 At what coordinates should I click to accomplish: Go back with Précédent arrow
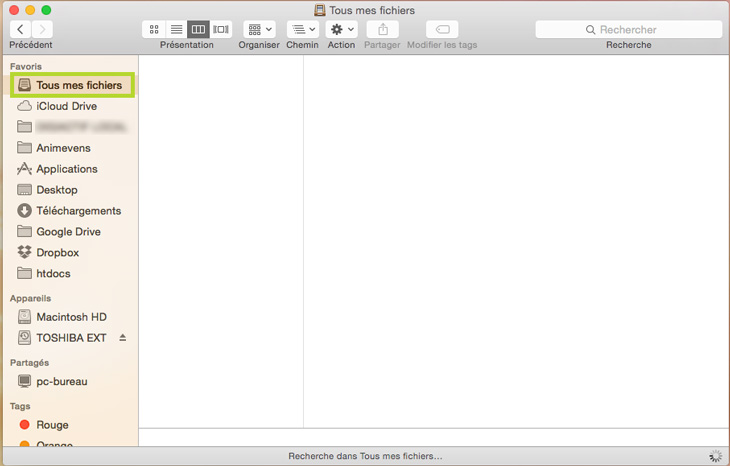tap(21, 30)
